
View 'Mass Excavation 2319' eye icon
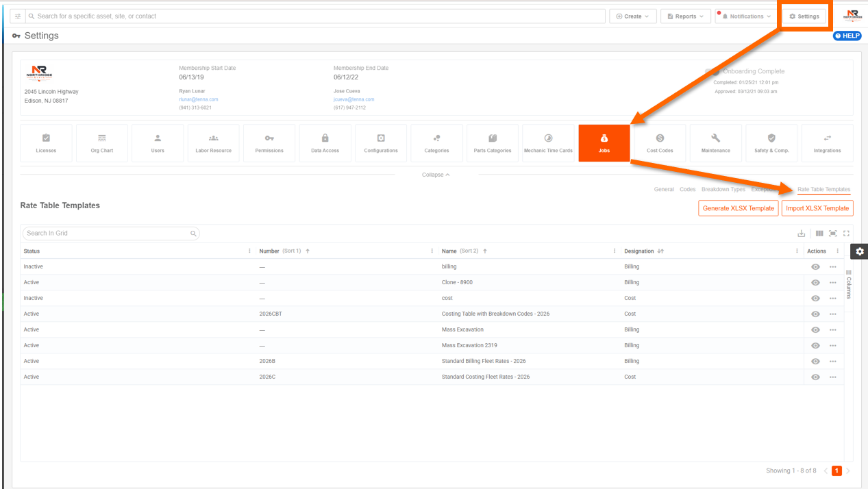pyautogui.click(x=815, y=346)
